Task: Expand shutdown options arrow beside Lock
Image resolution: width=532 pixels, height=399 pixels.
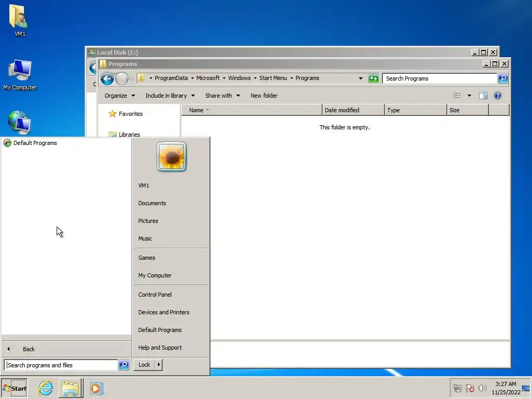Action: click(159, 365)
